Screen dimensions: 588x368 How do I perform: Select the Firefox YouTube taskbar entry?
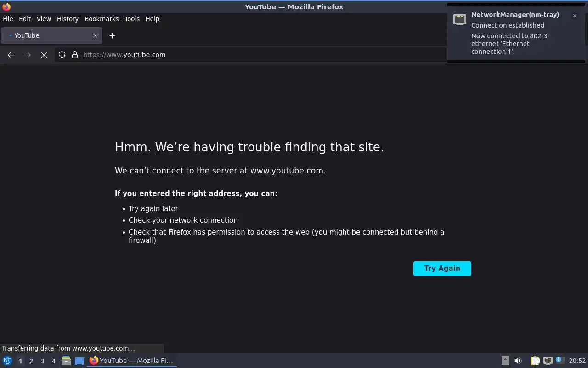pyautogui.click(x=132, y=361)
